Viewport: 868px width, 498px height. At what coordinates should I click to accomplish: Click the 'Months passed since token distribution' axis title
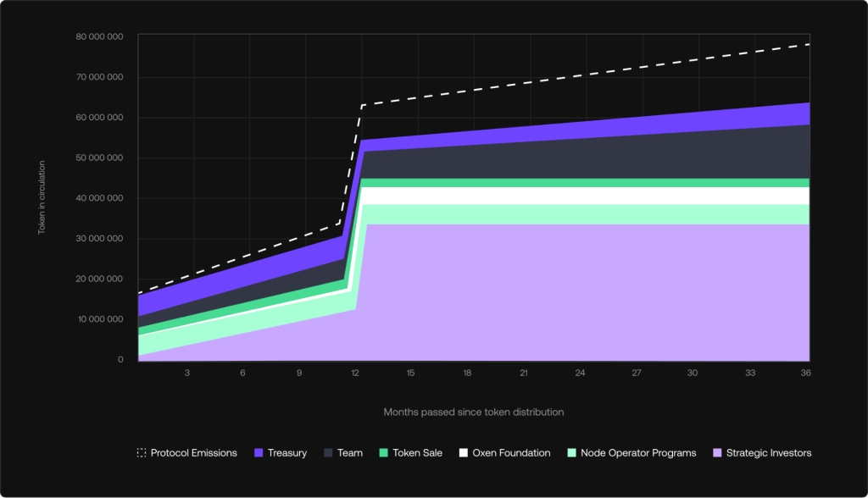coord(474,412)
